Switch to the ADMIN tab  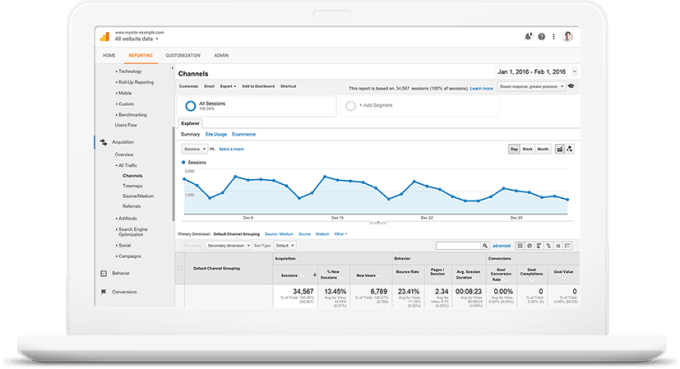pyautogui.click(x=221, y=56)
